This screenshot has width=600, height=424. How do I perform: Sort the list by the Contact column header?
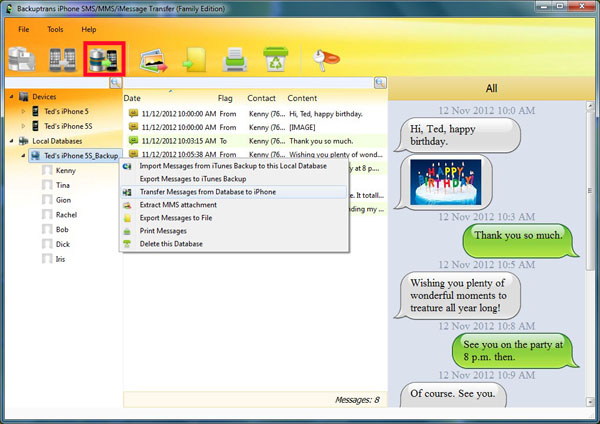click(x=261, y=98)
